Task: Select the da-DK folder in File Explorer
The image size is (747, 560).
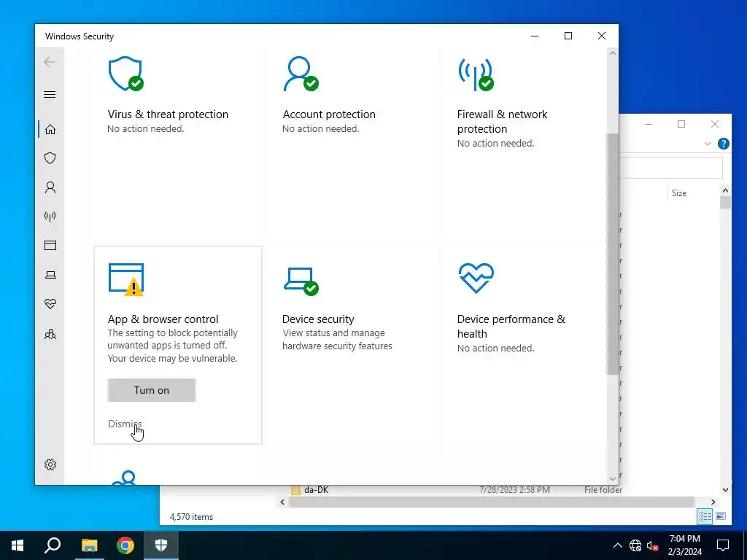Action: click(x=317, y=489)
